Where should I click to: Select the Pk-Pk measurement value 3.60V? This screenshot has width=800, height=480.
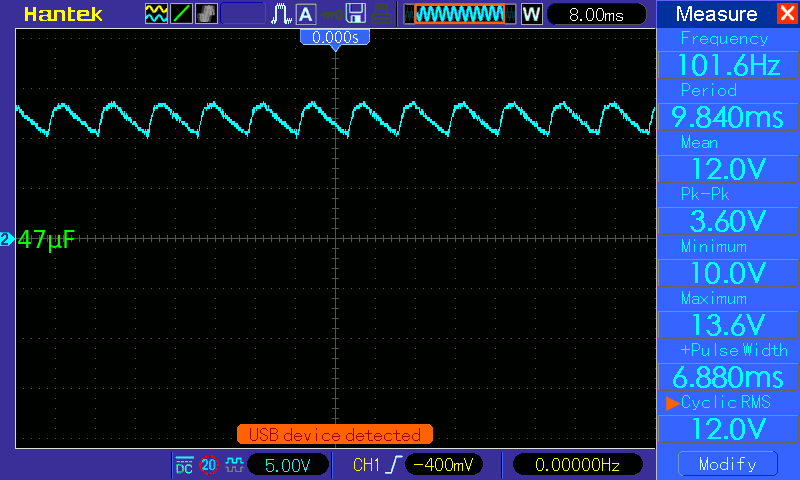click(728, 221)
